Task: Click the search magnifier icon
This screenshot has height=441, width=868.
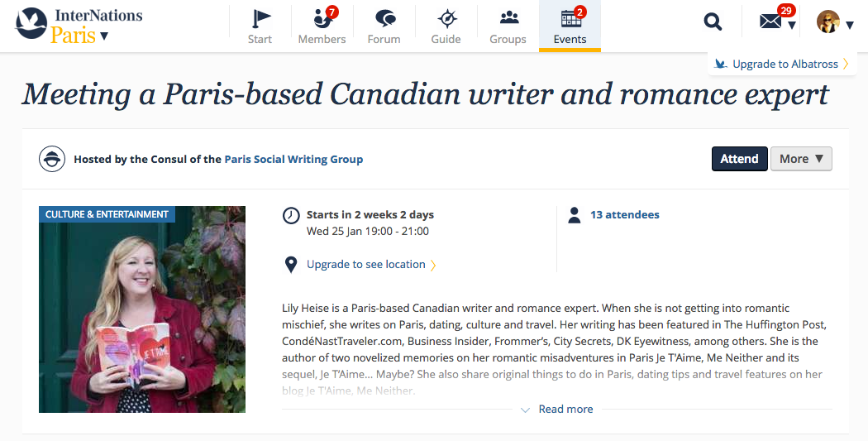Action: tap(713, 22)
